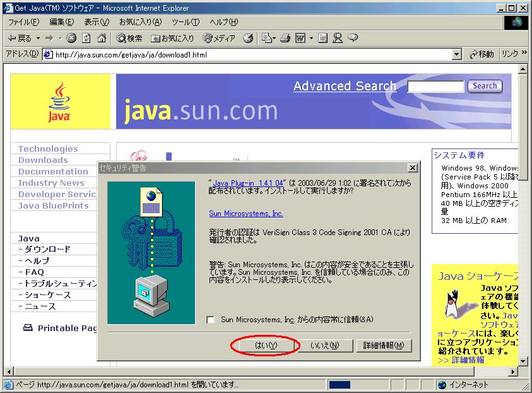This screenshot has width=532, height=393.
Task: Open the Search (検索) toolbar button
Action: coord(129,38)
